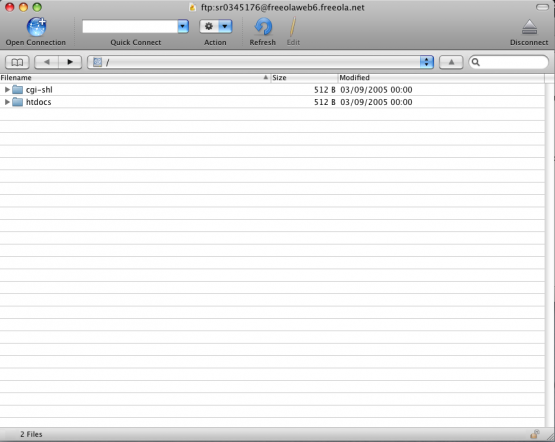Expand the htdocs folder triangle
Image resolution: width=555 pixels, height=442 pixels.
7,102
